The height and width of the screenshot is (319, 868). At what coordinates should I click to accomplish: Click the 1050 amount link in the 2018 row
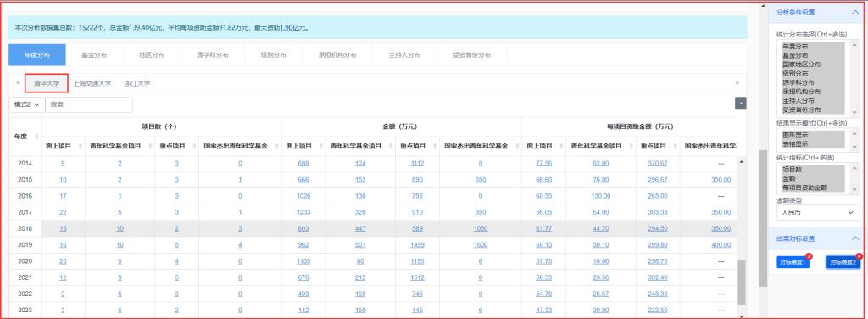tap(481, 229)
